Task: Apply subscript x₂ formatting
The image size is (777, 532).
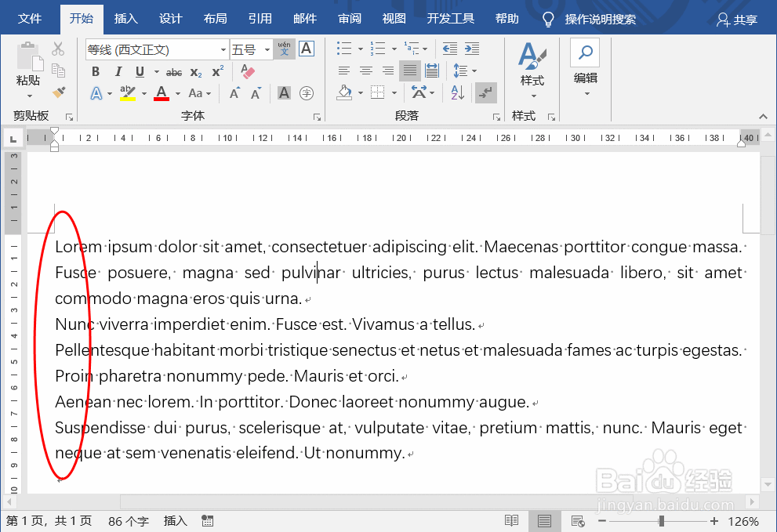Action: (x=196, y=72)
